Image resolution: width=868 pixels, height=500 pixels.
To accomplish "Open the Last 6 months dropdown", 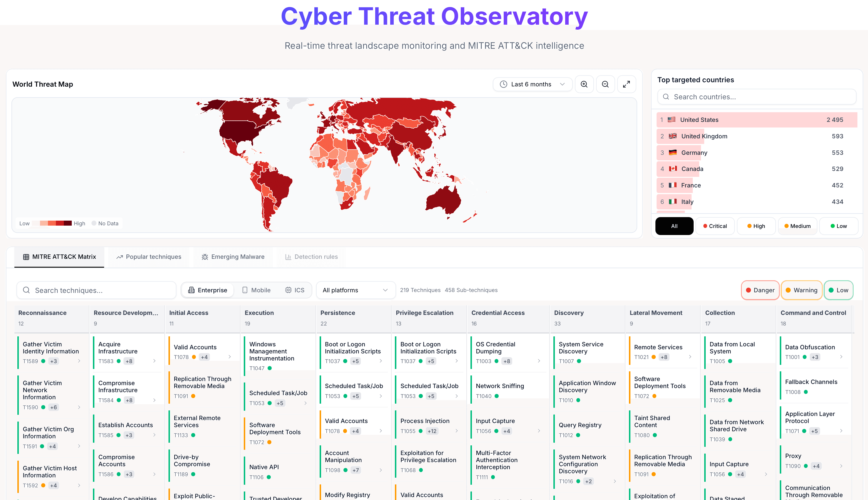I will [532, 84].
